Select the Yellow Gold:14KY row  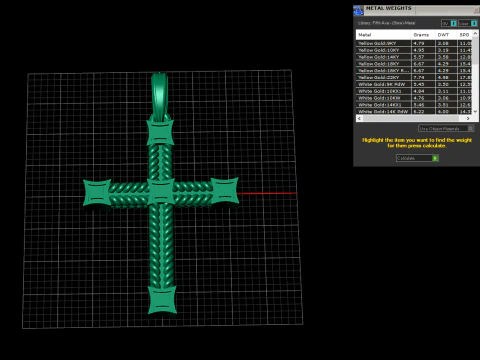(x=414, y=57)
